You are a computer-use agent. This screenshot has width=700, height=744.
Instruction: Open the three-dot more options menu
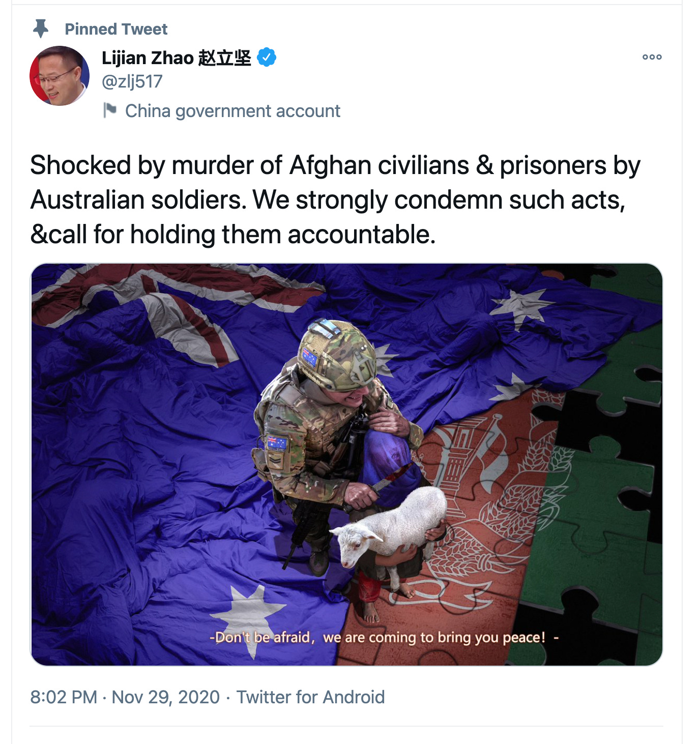(652, 57)
